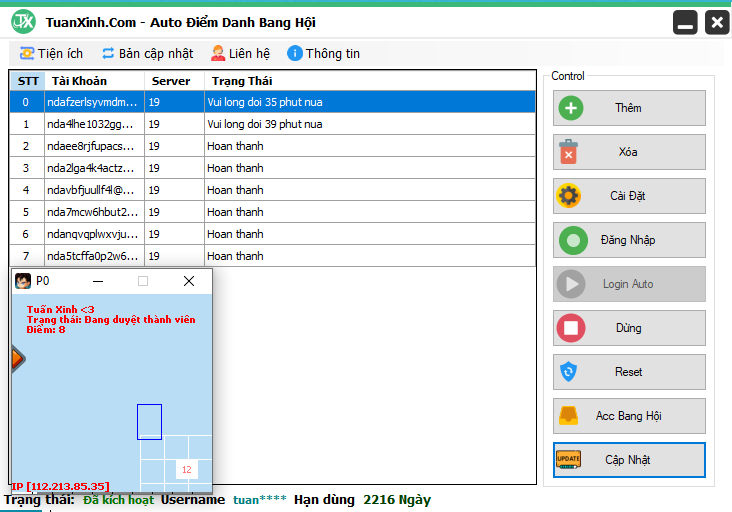The image size is (732, 512).
Task: Click the blue shield Reset icon
Action: (x=569, y=372)
